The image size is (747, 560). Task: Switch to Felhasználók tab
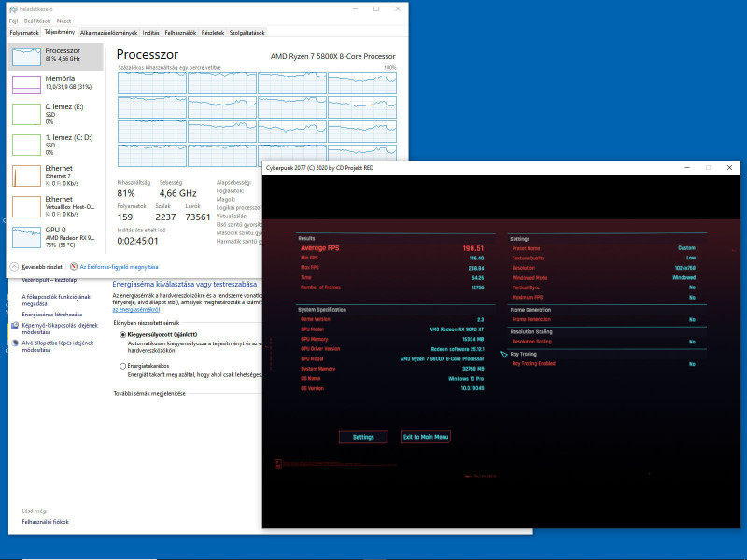(x=180, y=33)
